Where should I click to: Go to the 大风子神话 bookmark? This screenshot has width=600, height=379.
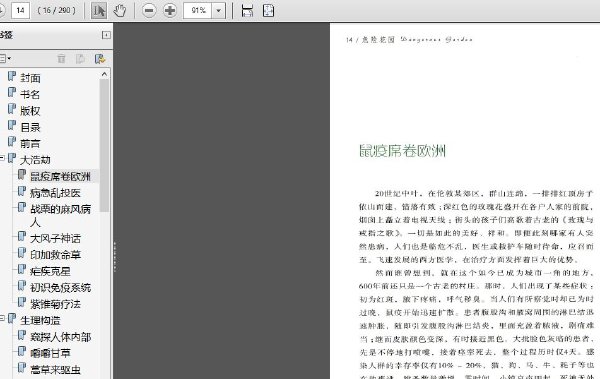click(55, 238)
